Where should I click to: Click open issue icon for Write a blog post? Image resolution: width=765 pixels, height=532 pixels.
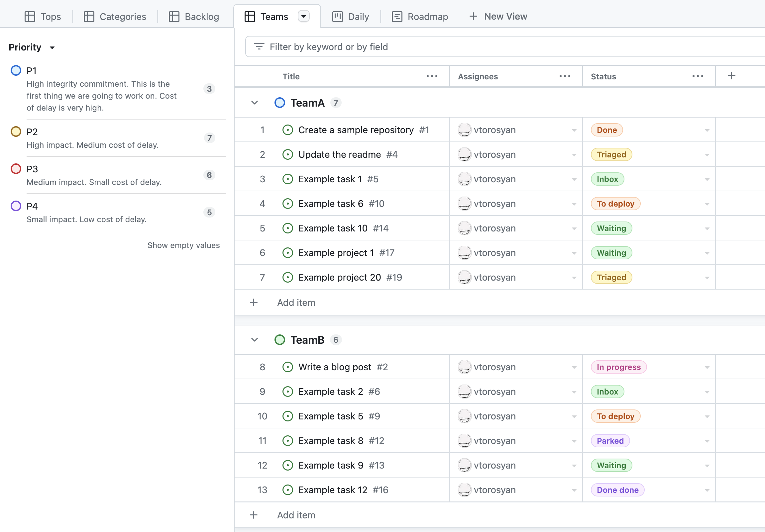tap(287, 367)
